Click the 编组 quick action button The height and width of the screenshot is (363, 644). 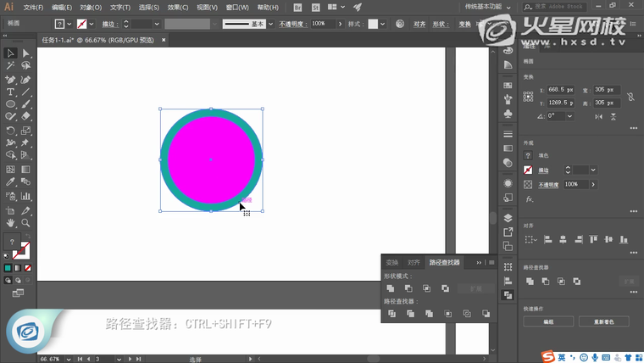click(x=548, y=322)
